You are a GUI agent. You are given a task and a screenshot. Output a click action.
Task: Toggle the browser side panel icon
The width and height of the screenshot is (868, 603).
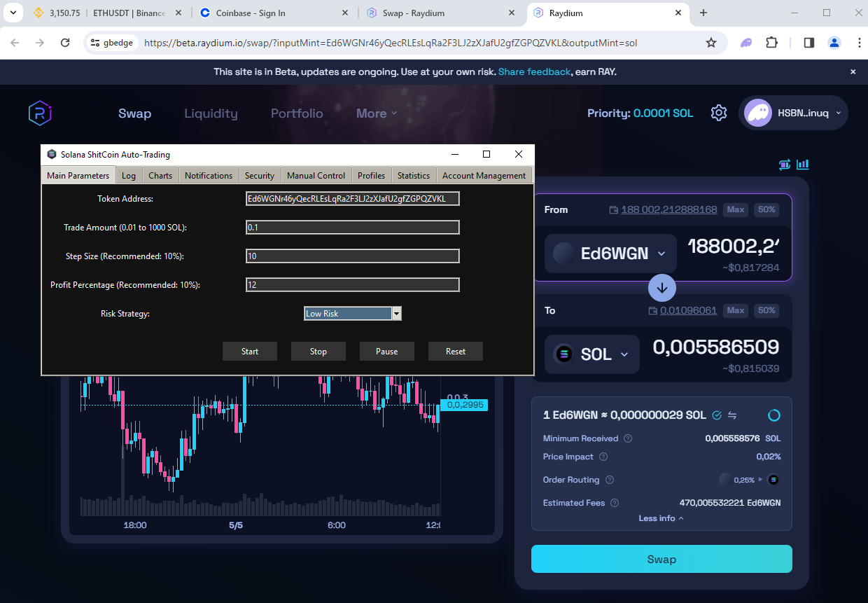click(809, 43)
